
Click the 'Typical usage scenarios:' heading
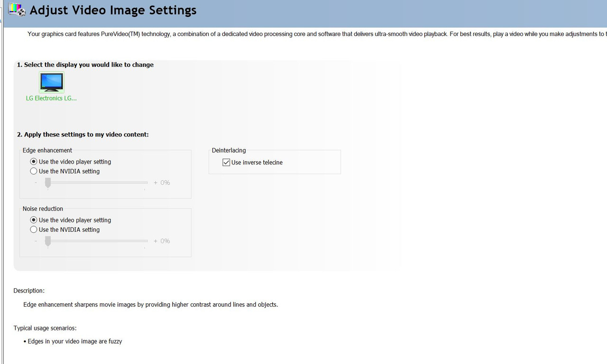coord(45,328)
